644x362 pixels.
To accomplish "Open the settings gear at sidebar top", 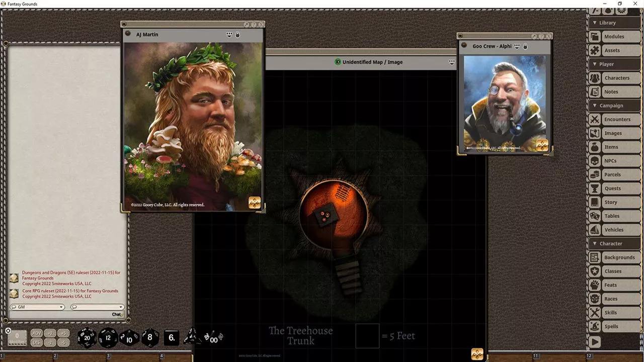I will tap(620, 11).
